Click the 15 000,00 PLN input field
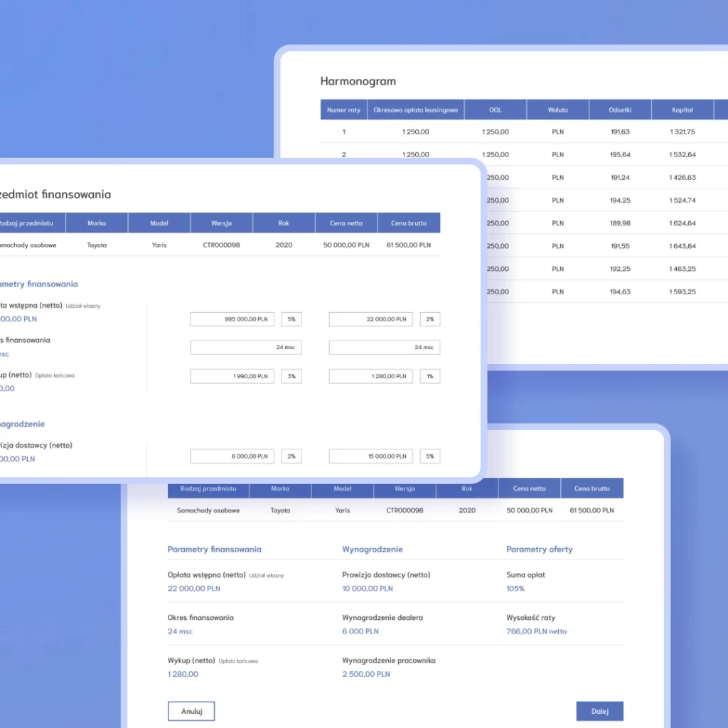The image size is (728, 728). click(370, 456)
